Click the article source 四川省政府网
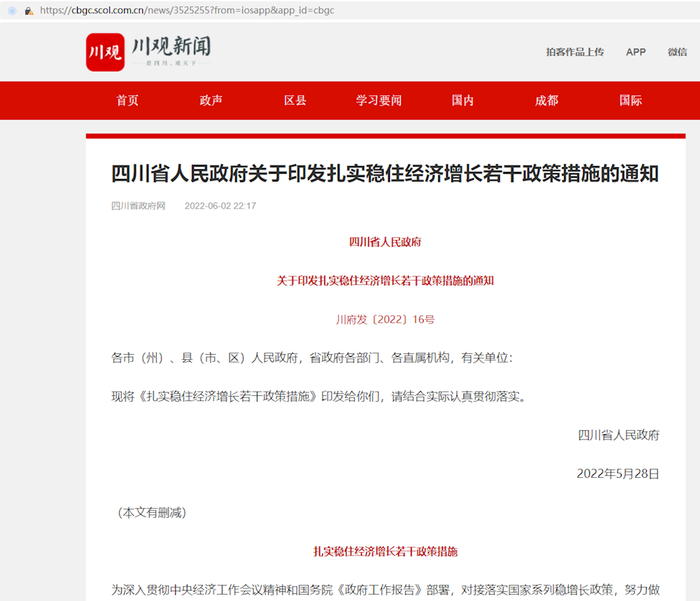The width and height of the screenshot is (700, 601). tap(139, 206)
